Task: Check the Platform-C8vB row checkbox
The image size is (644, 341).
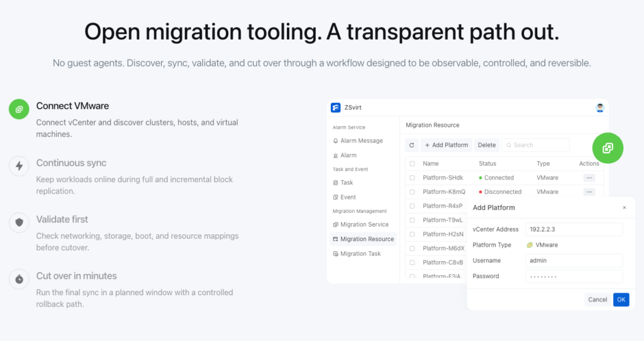Action: tap(412, 263)
